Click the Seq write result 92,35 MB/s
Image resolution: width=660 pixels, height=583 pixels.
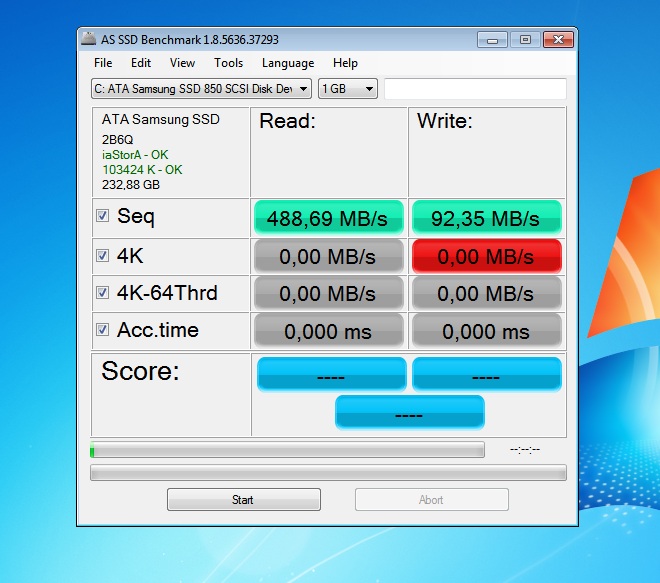click(487, 218)
